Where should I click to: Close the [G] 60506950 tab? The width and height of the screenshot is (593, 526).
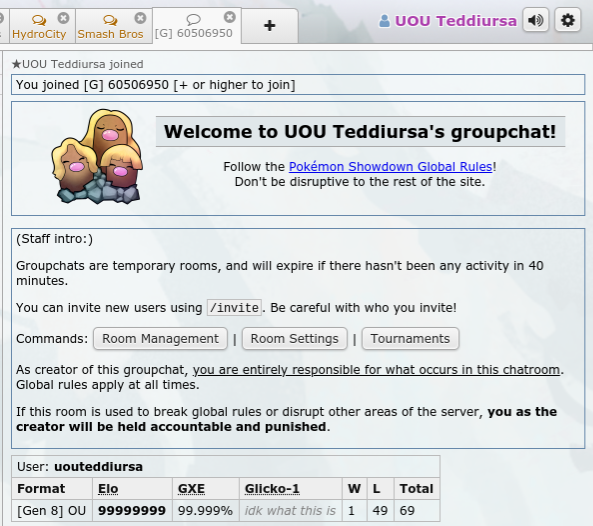tap(230, 17)
